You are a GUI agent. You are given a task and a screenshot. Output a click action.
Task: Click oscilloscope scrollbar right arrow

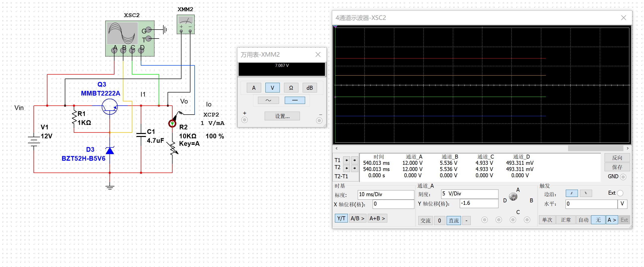click(628, 148)
